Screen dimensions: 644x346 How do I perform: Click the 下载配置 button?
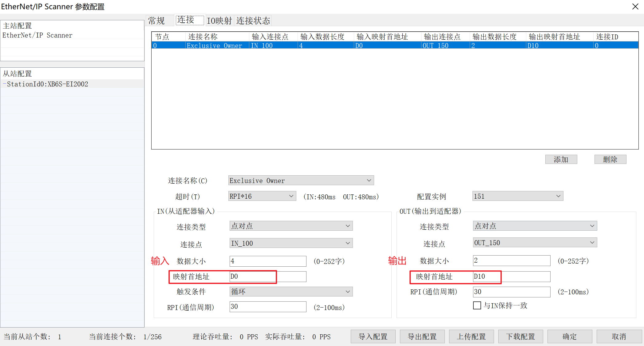coord(520,336)
